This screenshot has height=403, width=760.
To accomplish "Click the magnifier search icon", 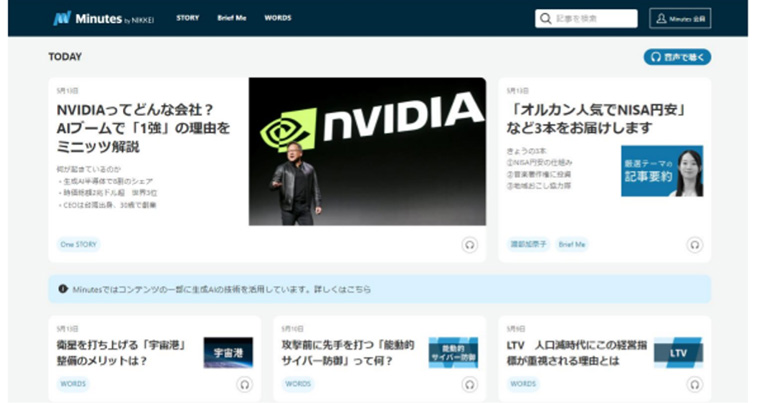I will [x=546, y=18].
